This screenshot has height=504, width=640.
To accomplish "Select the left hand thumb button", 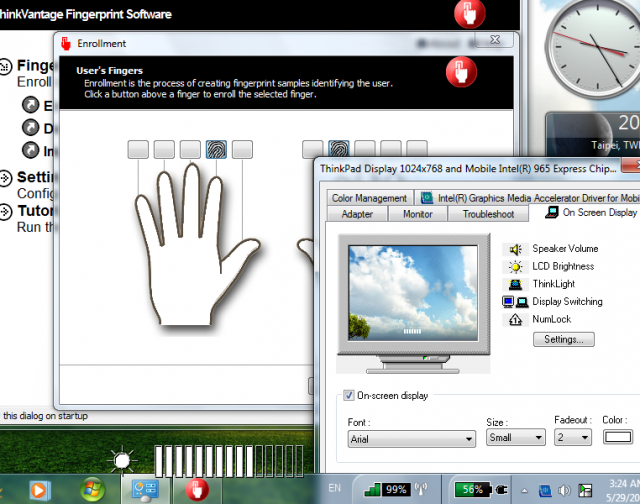I will pos(242,149).
